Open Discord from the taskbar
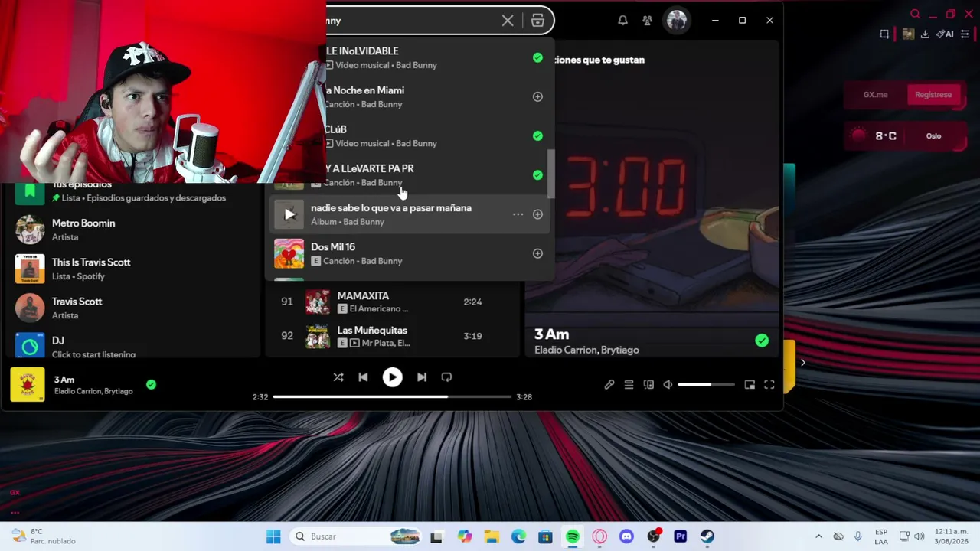The image size is (980, 551). (626, 536)
